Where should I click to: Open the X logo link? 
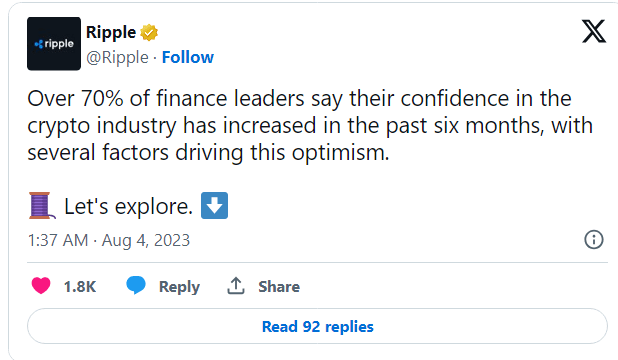[594, 32]
